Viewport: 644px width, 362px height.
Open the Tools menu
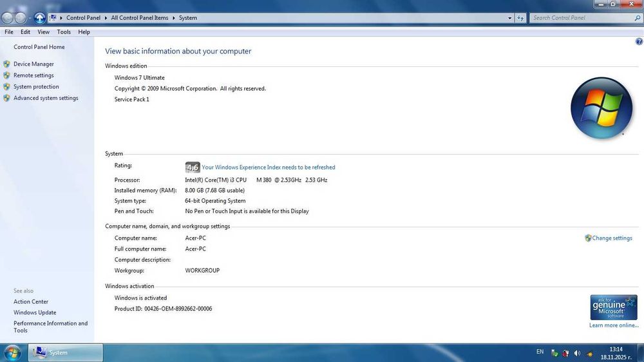[x=64, y=32]
